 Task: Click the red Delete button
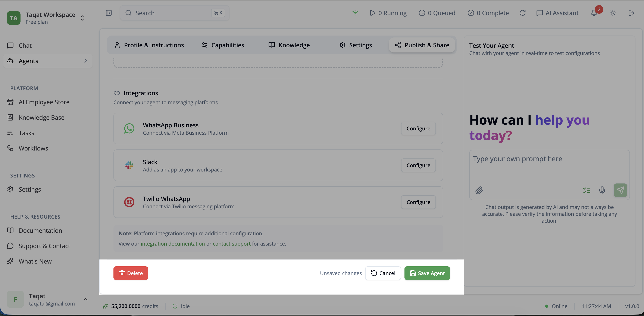pyautogui.click(x=131, y=273)
